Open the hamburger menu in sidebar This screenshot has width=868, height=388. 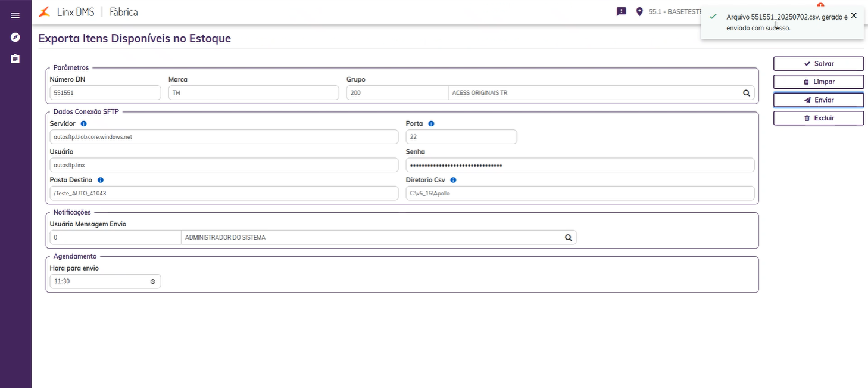(15, 15)
